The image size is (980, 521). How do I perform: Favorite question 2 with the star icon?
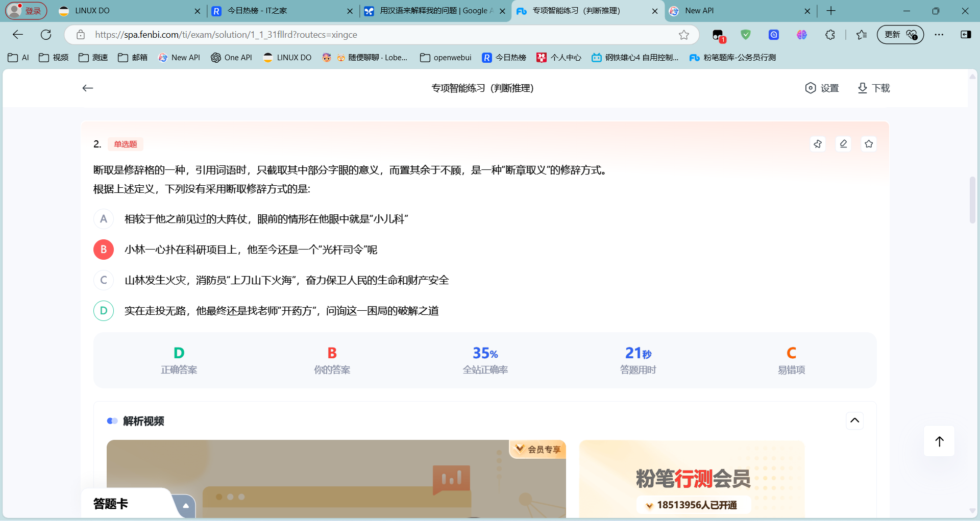(869, 144)
